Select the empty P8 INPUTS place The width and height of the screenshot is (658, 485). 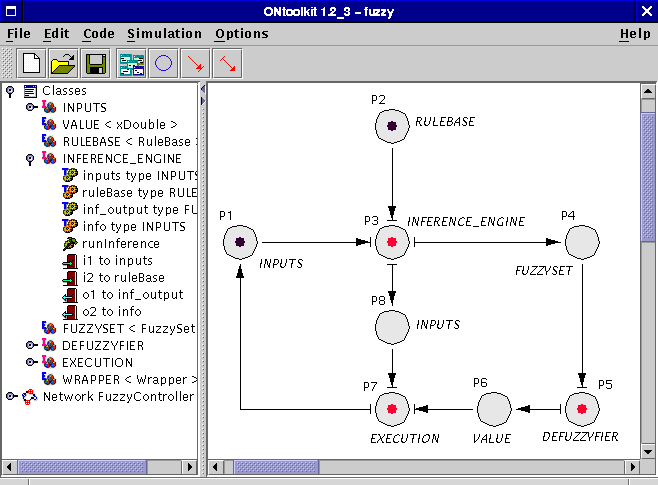coord(392,327)
